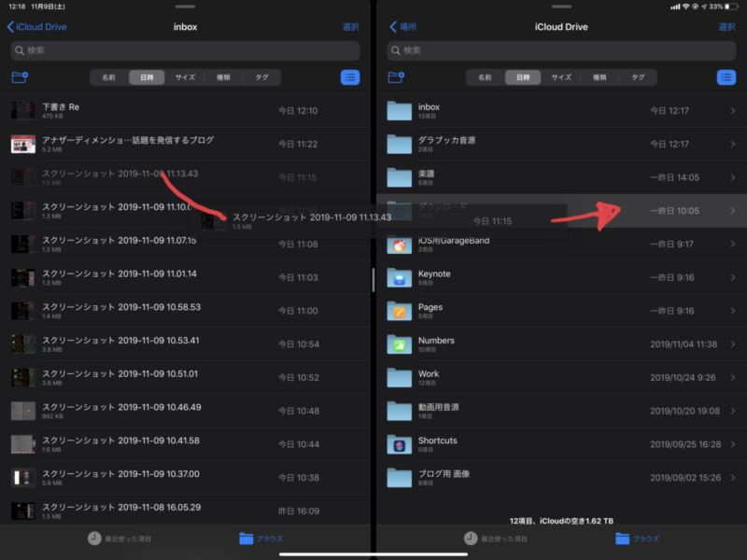
Task: Tap iCloud Drive pane top multitasking grabber
Action: click(561, 7)
